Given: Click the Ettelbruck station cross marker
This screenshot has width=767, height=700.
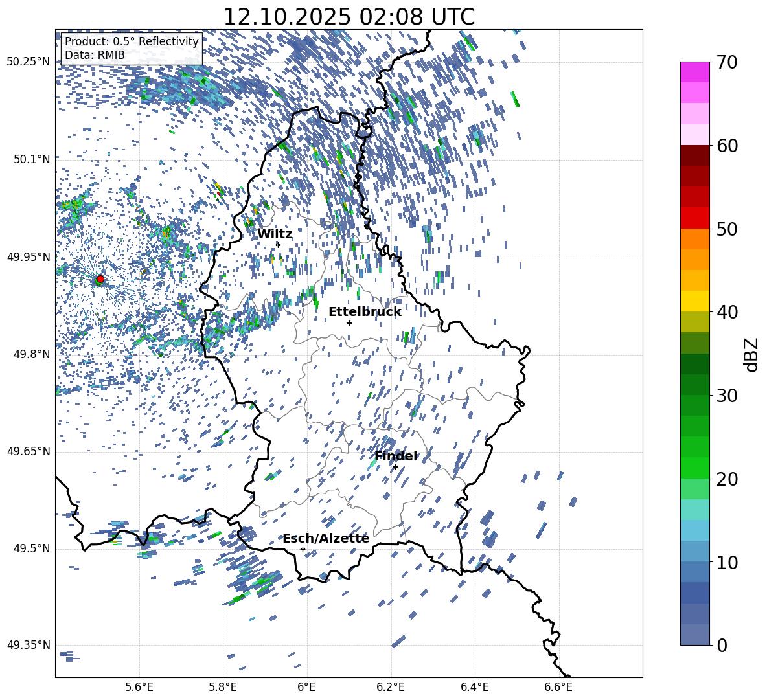Looking at the screenshot, I should point(349,322).
